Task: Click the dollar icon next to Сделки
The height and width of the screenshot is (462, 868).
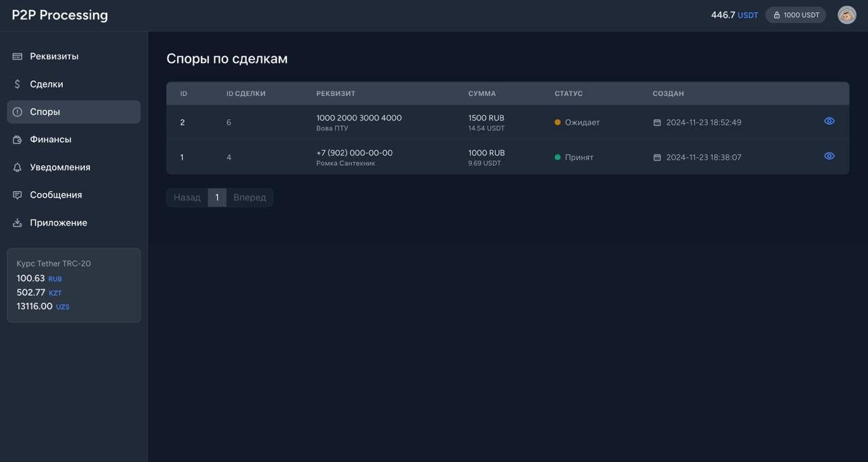Action: (x=18, y=84)
